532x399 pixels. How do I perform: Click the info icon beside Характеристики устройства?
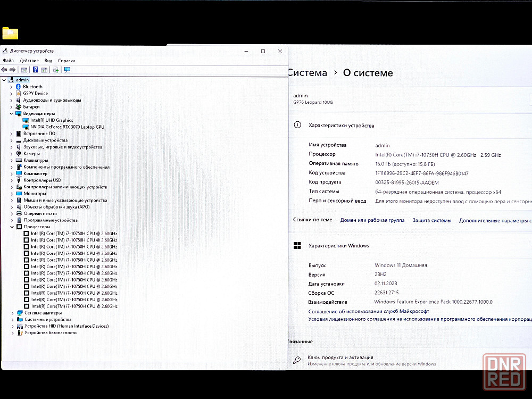(297, 125)
